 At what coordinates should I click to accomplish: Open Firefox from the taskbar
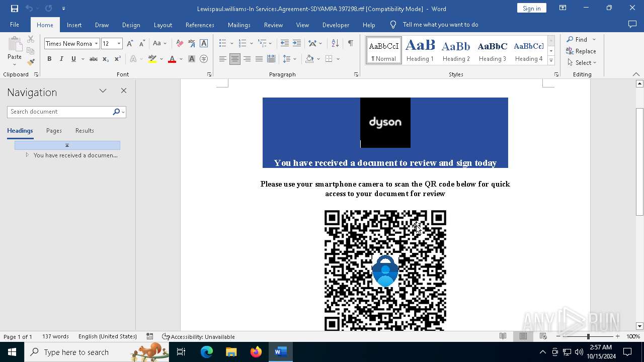(x=256, y=352)
